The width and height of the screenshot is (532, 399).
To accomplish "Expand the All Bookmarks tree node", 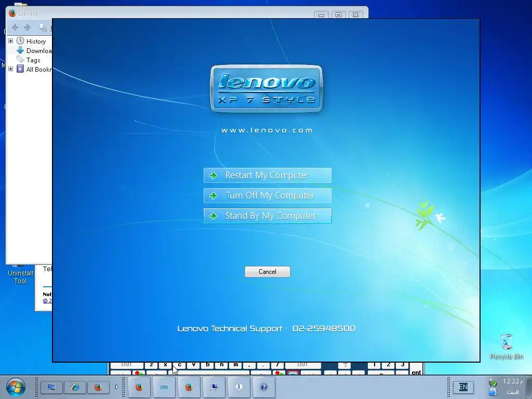I will point(10,69).
